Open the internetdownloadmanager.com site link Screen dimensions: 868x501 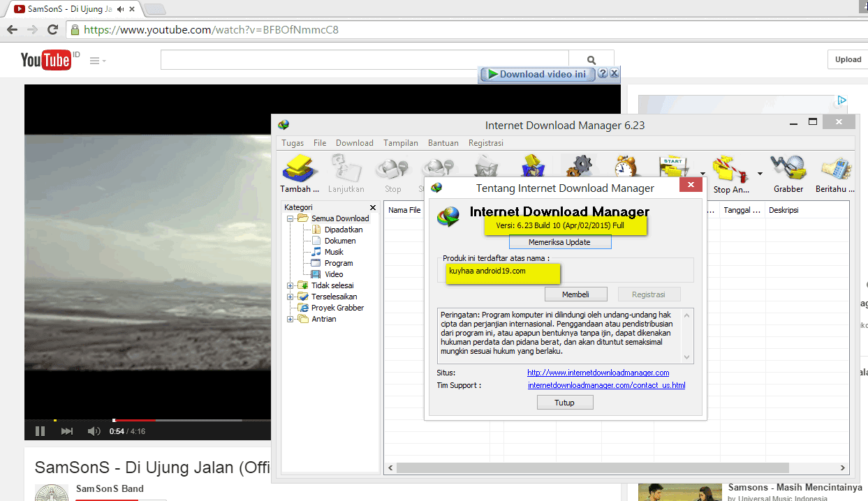[x=598, y=373]
